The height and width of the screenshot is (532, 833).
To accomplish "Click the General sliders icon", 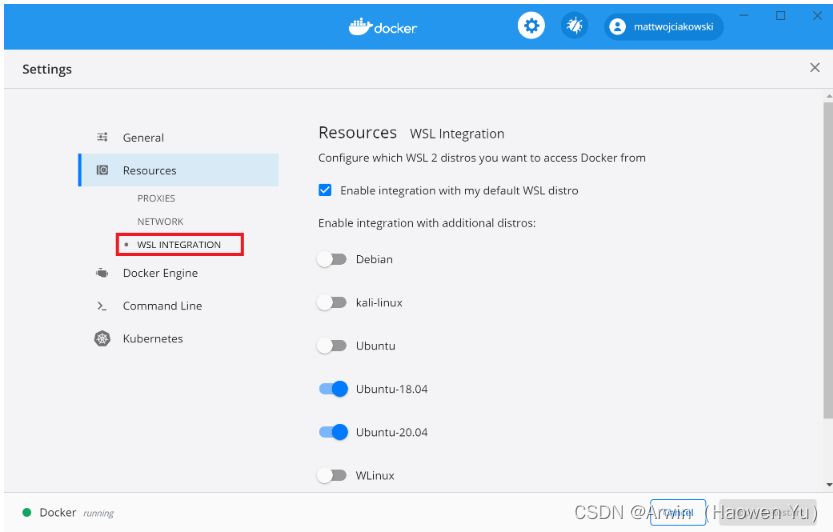I will tap(103, 137).
